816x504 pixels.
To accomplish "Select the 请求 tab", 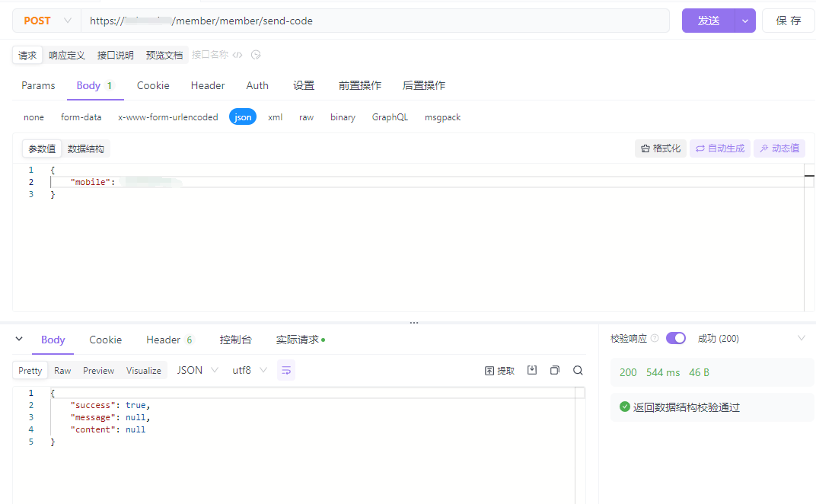I will 27,55.
